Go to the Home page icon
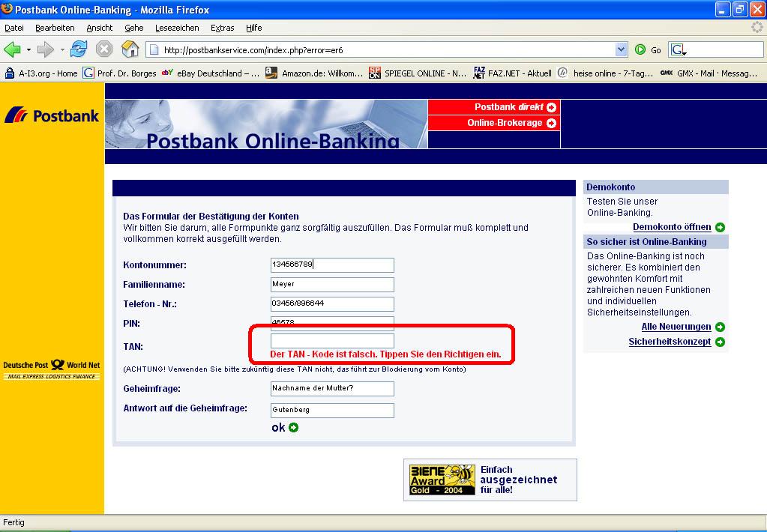The width and height of the screenshot is (767, 532). [130, 49]
